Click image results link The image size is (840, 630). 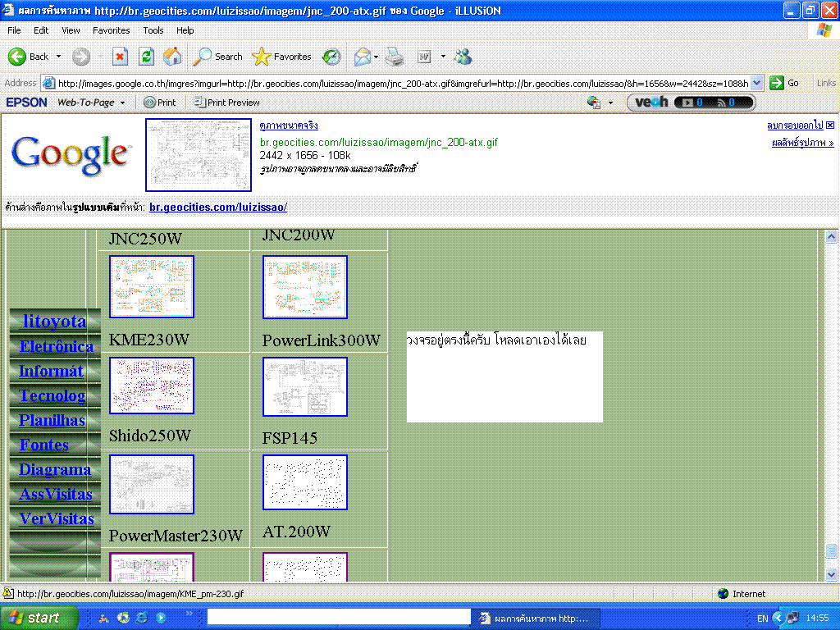802,143
